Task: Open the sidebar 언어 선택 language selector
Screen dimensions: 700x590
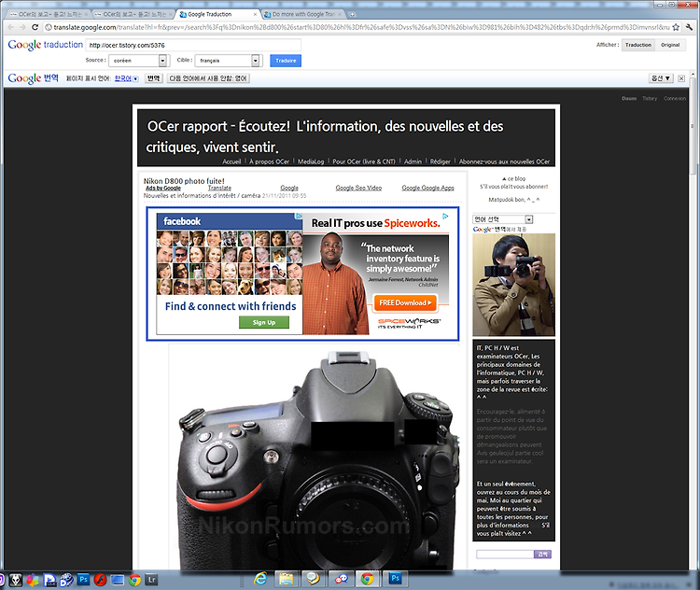Action: click(503, 219)
